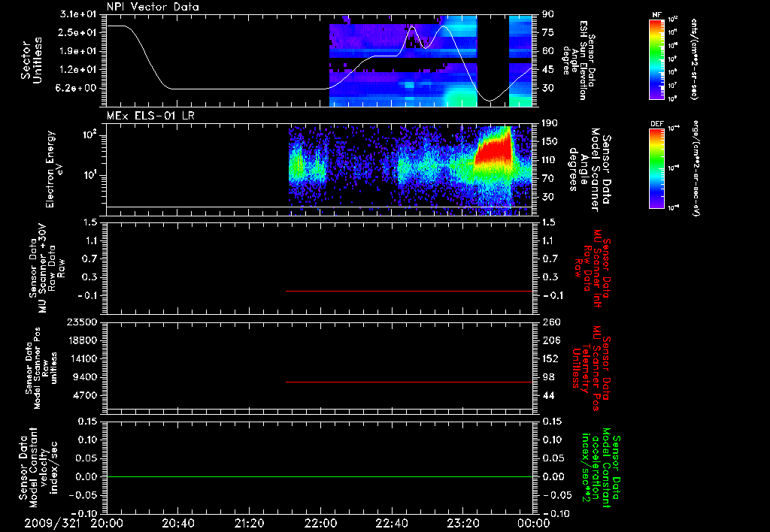Click the '44' telemetry axis tick
The width and height of the screenshot is (770, 532).
click(548, 395)
